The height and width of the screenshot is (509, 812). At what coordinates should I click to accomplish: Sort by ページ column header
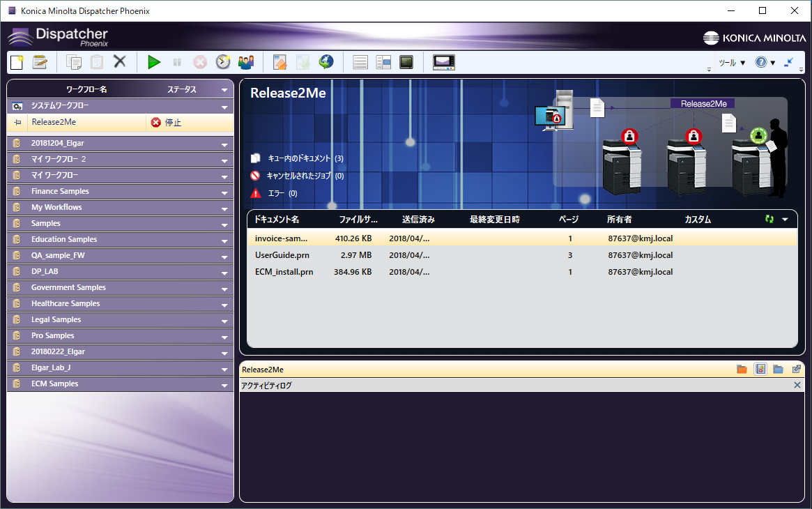click(569, 220)
